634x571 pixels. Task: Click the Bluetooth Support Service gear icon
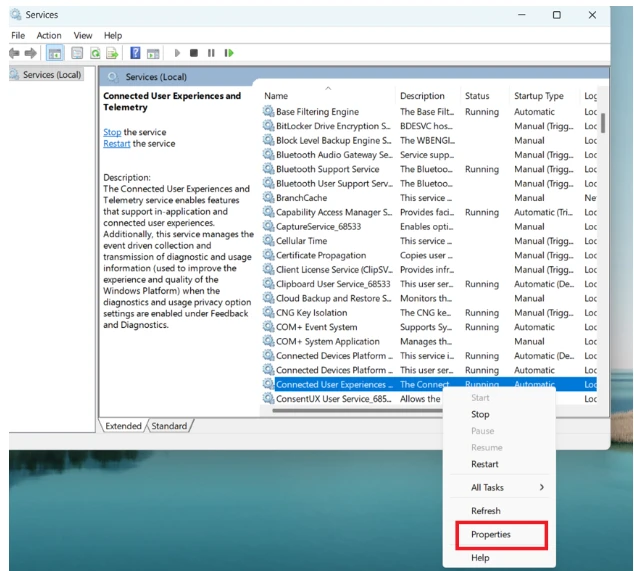[x=268, y=169]
